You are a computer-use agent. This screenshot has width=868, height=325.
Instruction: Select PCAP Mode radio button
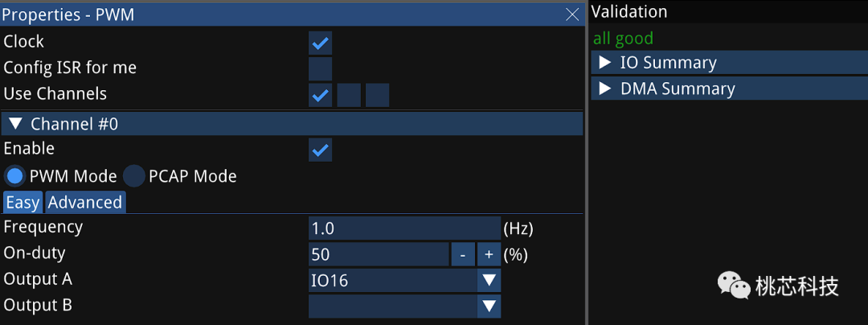133,177
